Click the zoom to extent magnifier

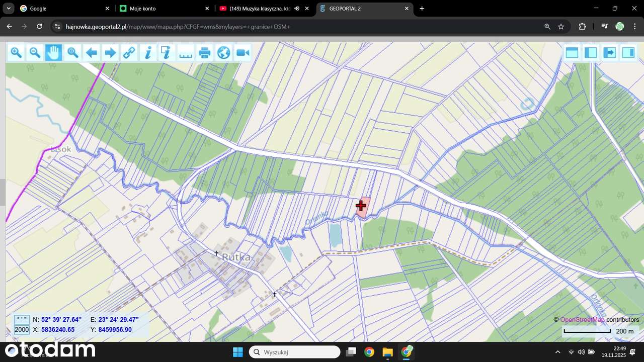click(72, 52)
